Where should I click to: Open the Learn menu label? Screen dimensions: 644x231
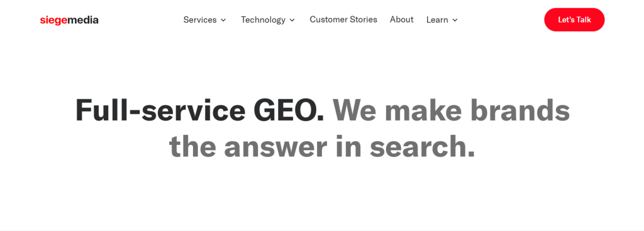(437, 19)
